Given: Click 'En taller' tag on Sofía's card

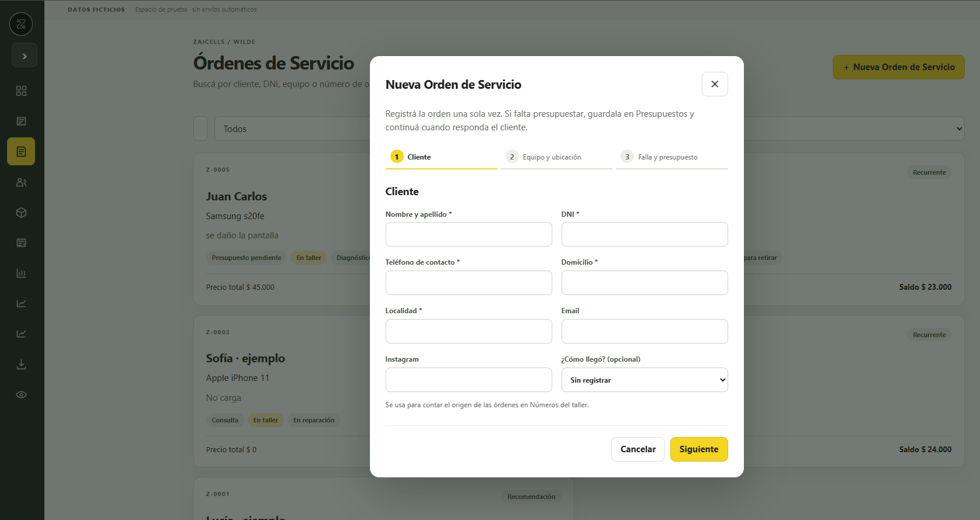Looking at the screenshot, I should [266, 420].
